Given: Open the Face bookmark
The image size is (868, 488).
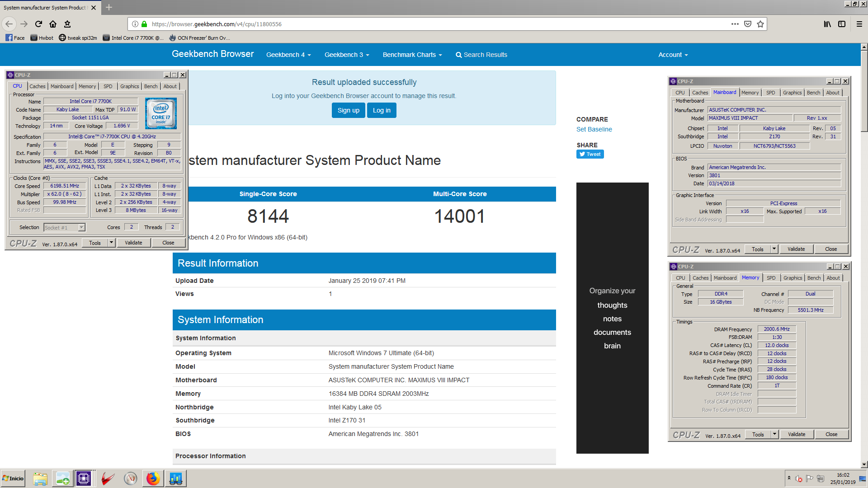Looking at the screenshot, I should (15, 38).
